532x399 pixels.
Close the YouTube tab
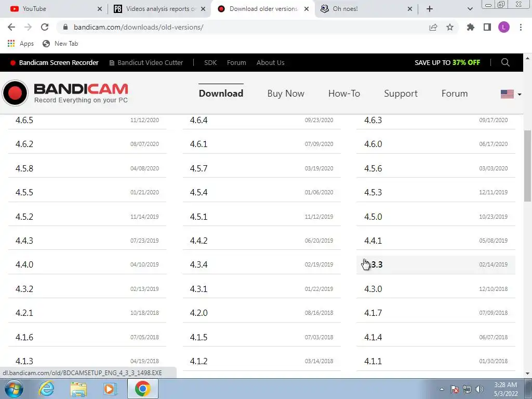click(x=100, y=9)
